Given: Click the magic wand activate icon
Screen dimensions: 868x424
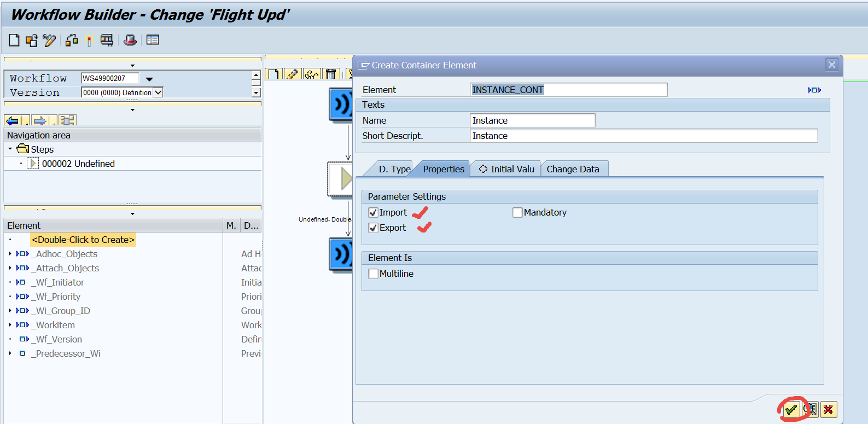Looking at the screenshot, I should [89, 40].
